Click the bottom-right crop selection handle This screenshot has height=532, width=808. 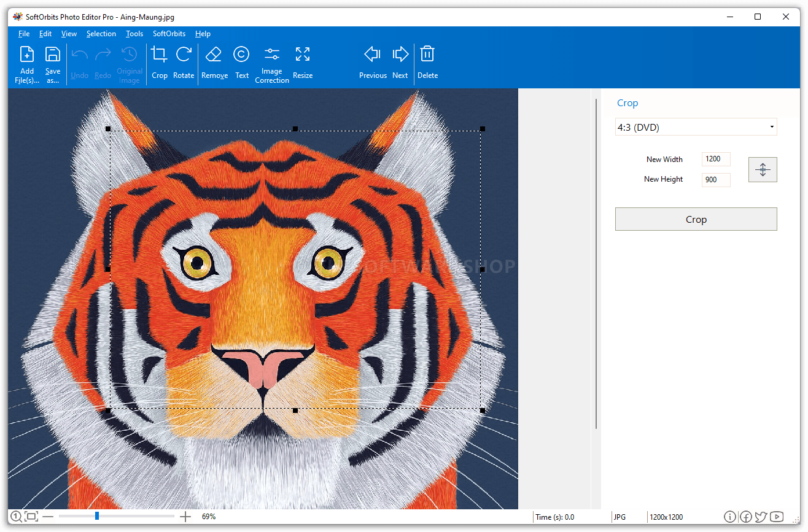tap(483, 410)
